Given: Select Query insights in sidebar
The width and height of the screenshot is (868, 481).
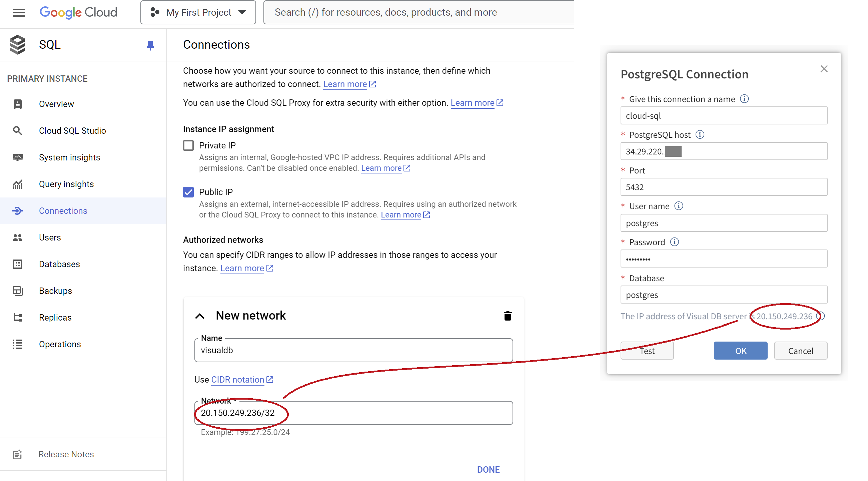Looking at the screenshot, I should click(x=66, y=184).
